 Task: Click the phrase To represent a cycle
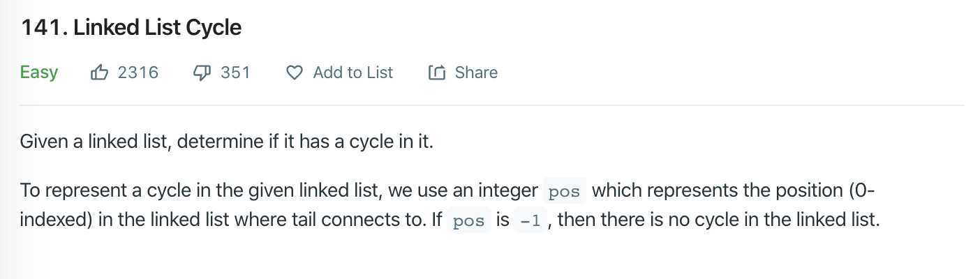89,190
